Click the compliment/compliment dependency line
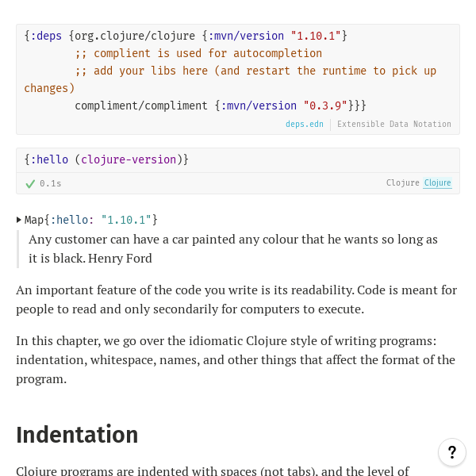 [221, 106]
